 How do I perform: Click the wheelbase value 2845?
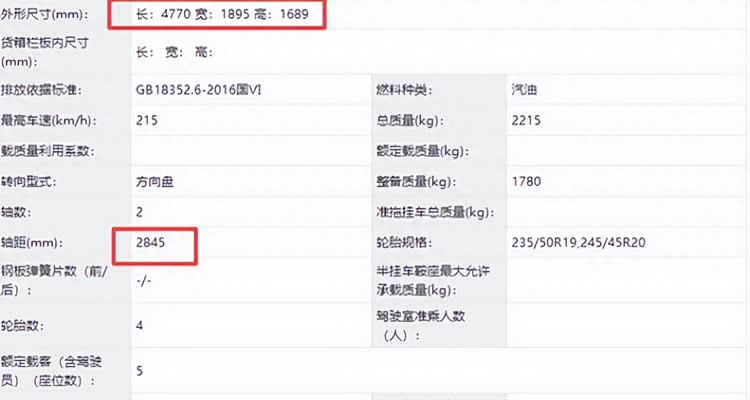click(155, 244)
